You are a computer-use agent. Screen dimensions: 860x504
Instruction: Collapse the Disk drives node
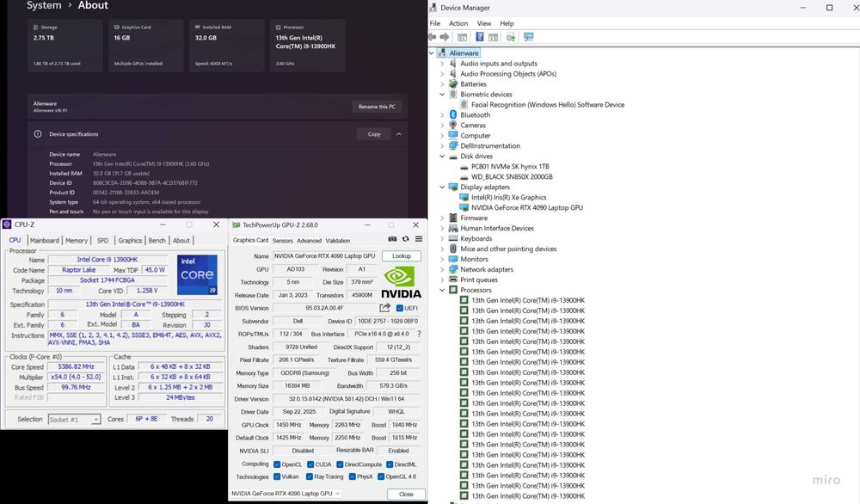[x=442, y=157]
